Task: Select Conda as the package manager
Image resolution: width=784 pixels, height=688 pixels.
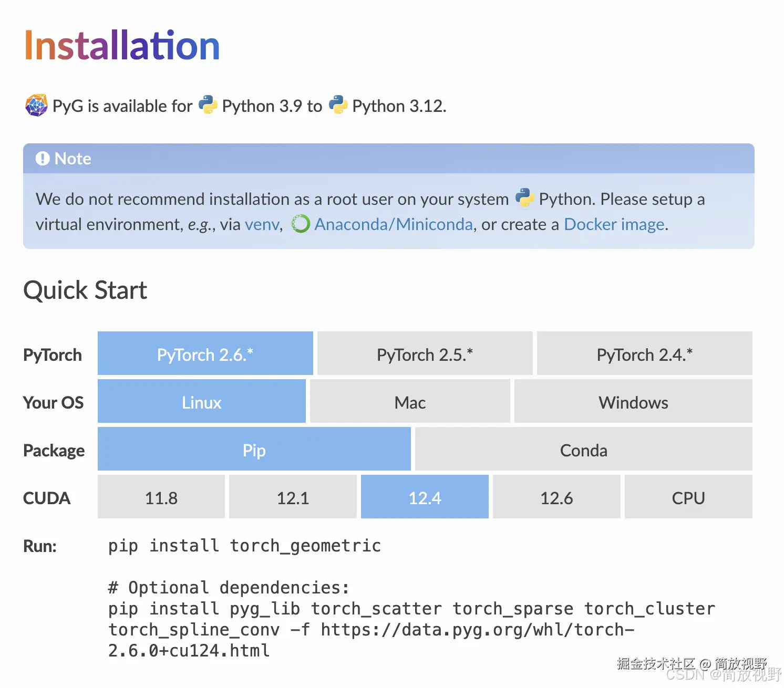Action: (x=584, y=449)
